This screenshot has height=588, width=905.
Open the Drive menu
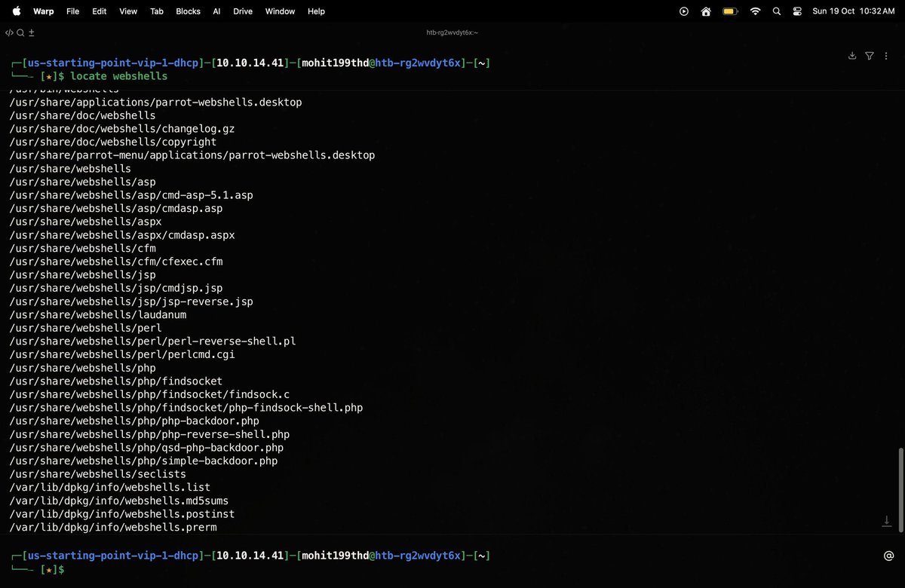(x=243, y=11)
